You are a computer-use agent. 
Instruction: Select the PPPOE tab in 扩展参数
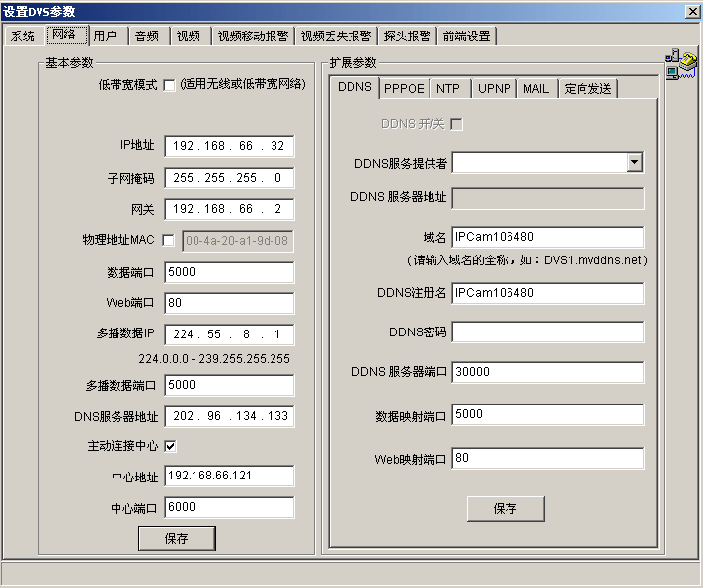coord(404,88)
